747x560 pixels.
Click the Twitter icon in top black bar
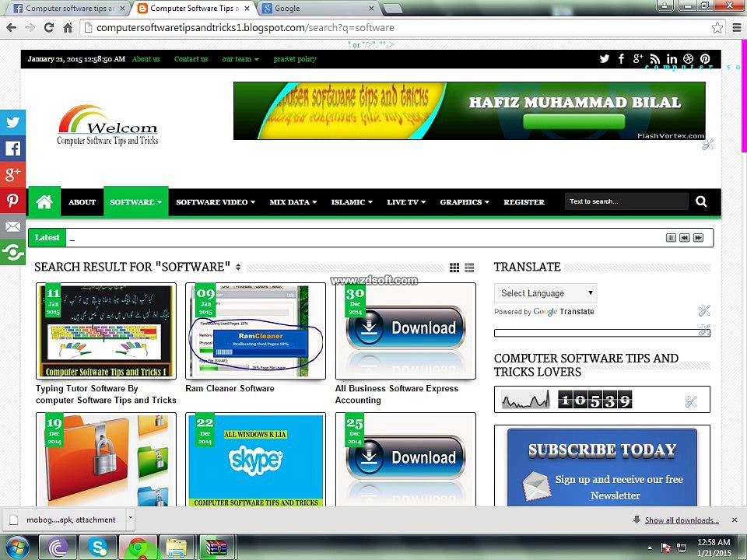tap(605, 59)
